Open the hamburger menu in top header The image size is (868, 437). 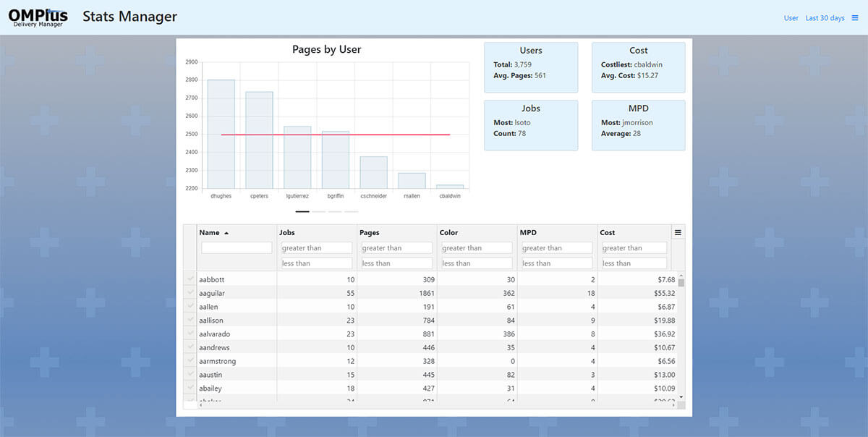(854, 18)
